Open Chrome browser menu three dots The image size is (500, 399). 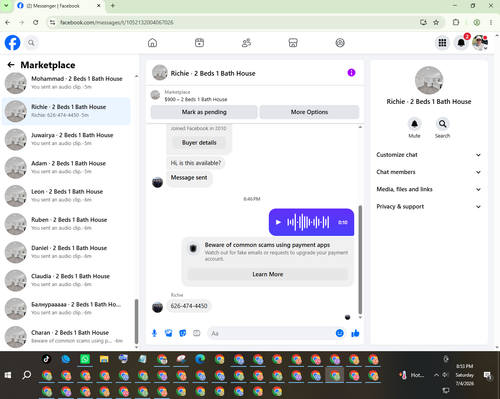pyautogui.click(x=491, y=22)
